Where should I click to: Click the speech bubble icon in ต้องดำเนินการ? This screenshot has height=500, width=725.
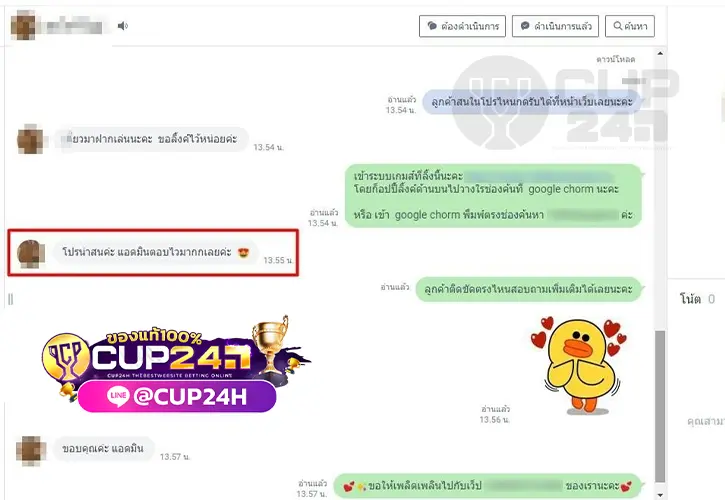click(432, 26)
